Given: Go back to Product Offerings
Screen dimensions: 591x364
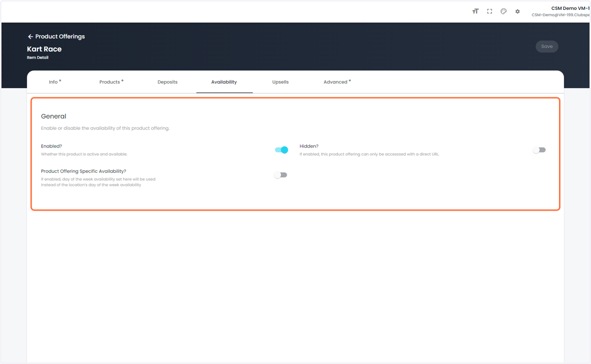Looking at the screenshot, I should (56, 36).
